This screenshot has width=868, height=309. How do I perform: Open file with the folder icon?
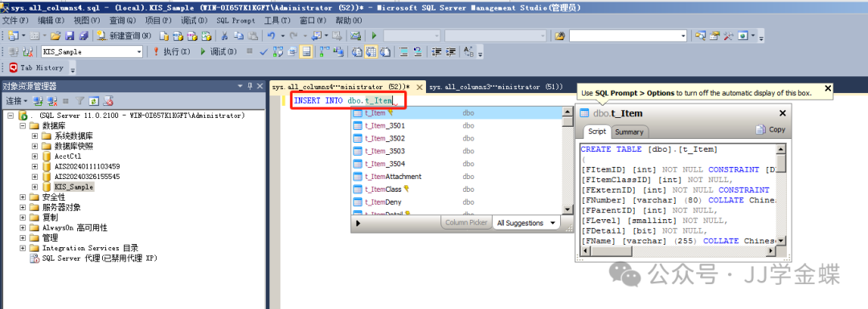point(55,36)
